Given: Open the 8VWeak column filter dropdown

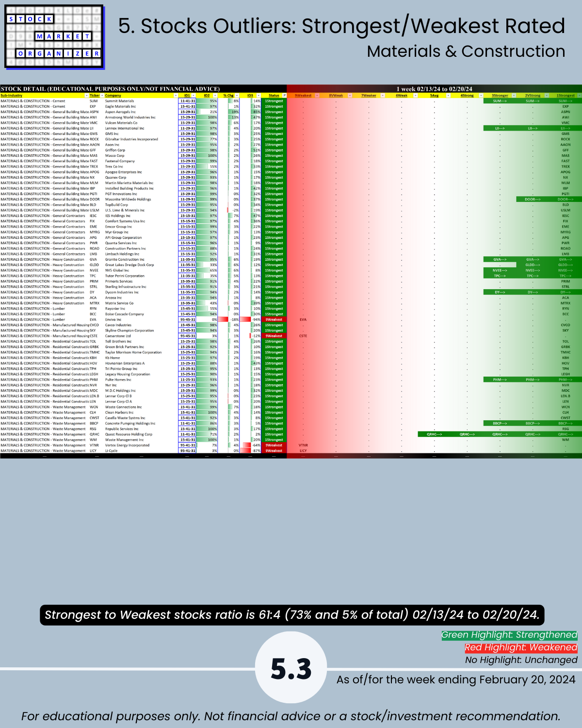Looking at the screenshot, I should click(x=350, y=96).
